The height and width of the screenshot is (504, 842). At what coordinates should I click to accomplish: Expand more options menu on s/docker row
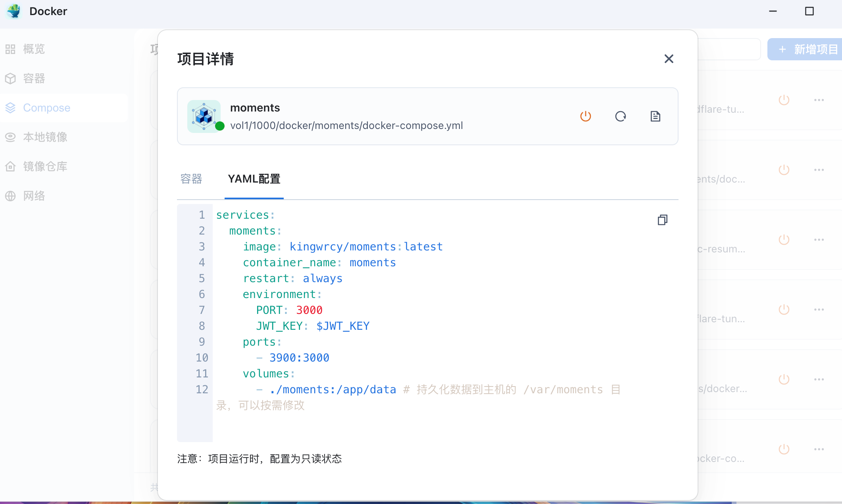[819, 379]
